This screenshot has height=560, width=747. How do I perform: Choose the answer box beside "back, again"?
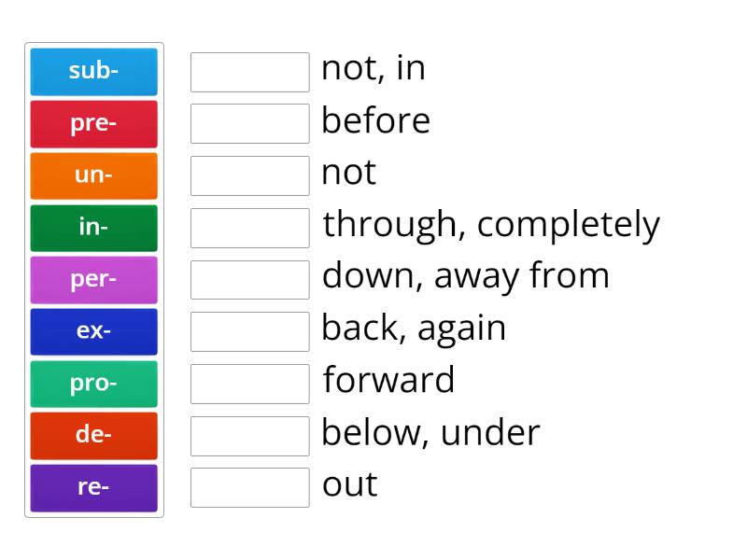249,331
